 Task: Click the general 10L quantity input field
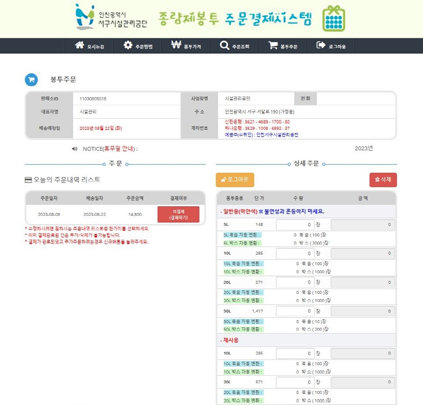(x=295, y=253)
